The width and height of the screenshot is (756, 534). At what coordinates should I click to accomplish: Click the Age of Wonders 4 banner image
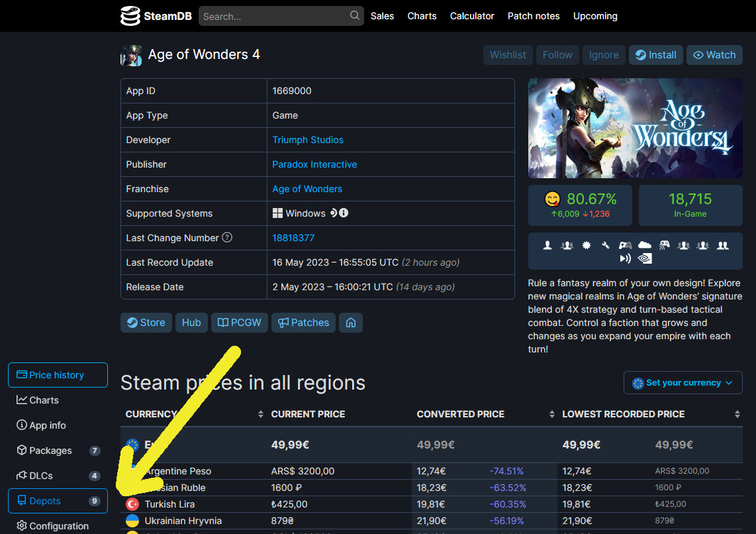pos(635,129)
